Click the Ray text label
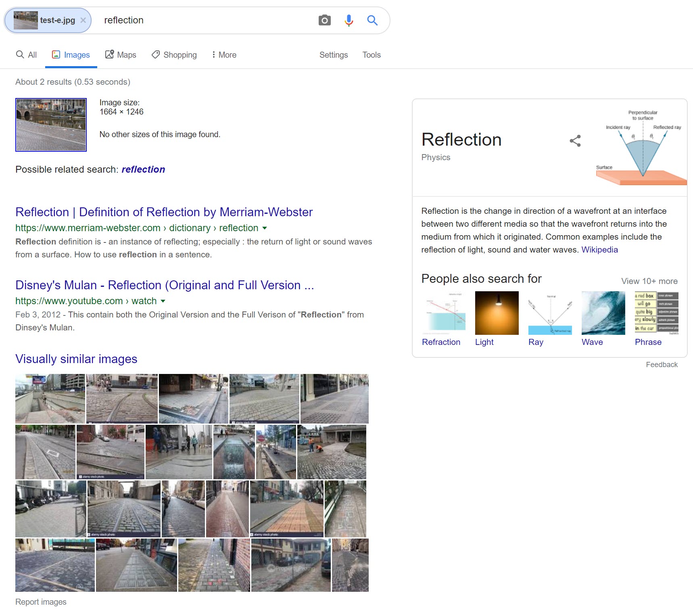This screenshot has width=693, height=616. tap(536, 342)
